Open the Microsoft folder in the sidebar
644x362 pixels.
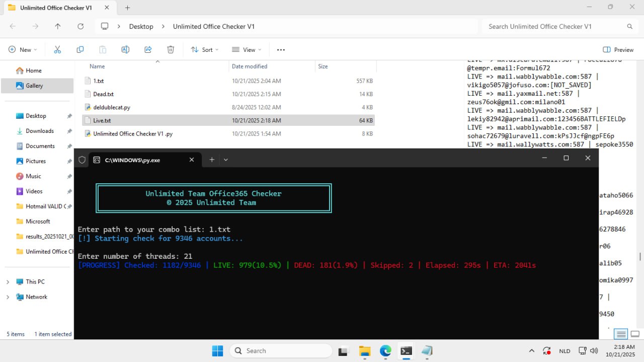pos(38,222)
